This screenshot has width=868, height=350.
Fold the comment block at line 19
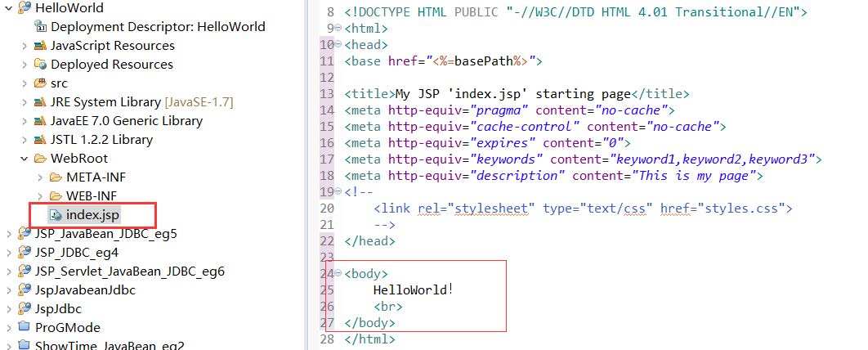click(338, 191)
